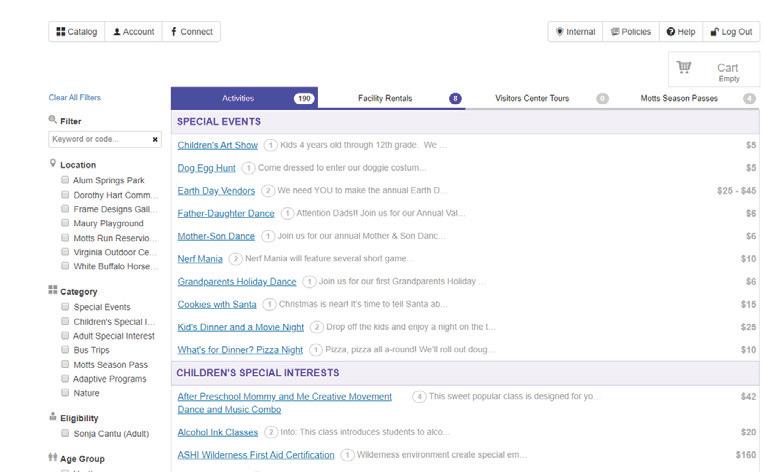The image size is (764, 472).
Task: Open Mother-Son Dance
Action: pos(216,236)
